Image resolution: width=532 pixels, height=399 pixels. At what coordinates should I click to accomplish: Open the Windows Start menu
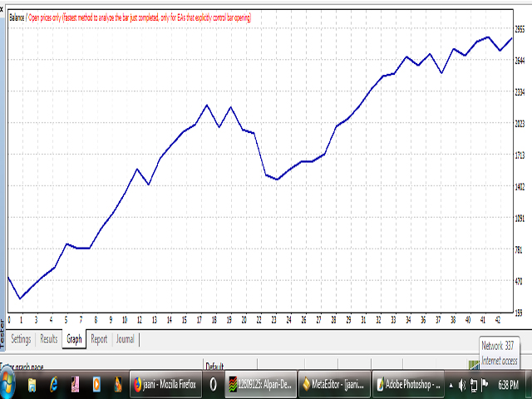coord(7,385)
